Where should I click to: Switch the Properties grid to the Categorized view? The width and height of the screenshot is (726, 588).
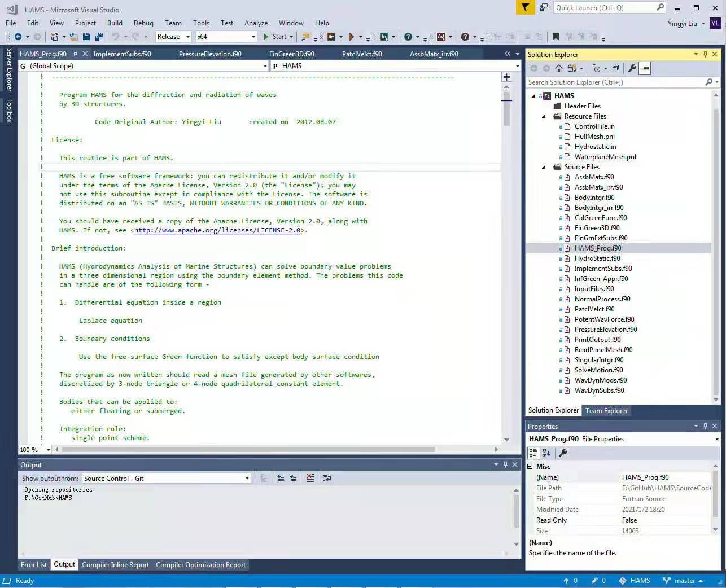(533, 453)
